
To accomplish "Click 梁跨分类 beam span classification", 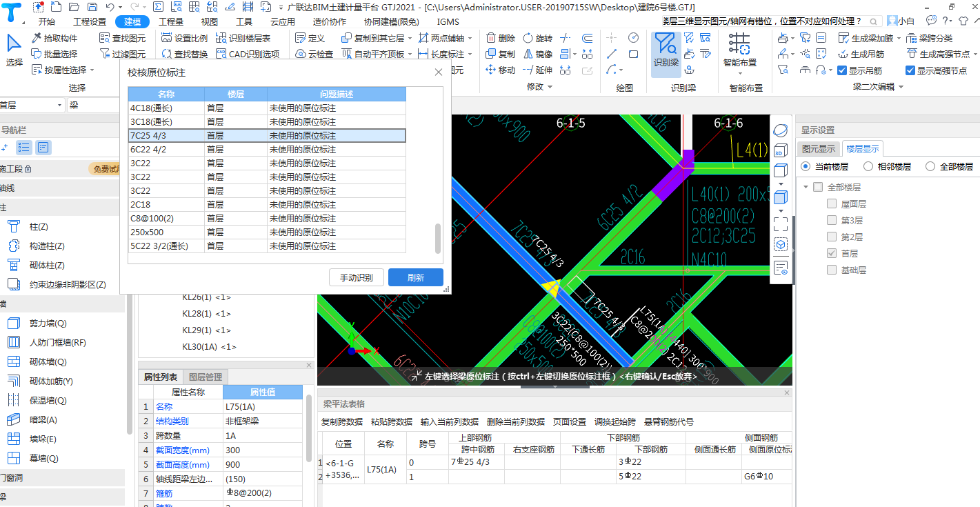I will pyautogui.click(x=929, y=38).
